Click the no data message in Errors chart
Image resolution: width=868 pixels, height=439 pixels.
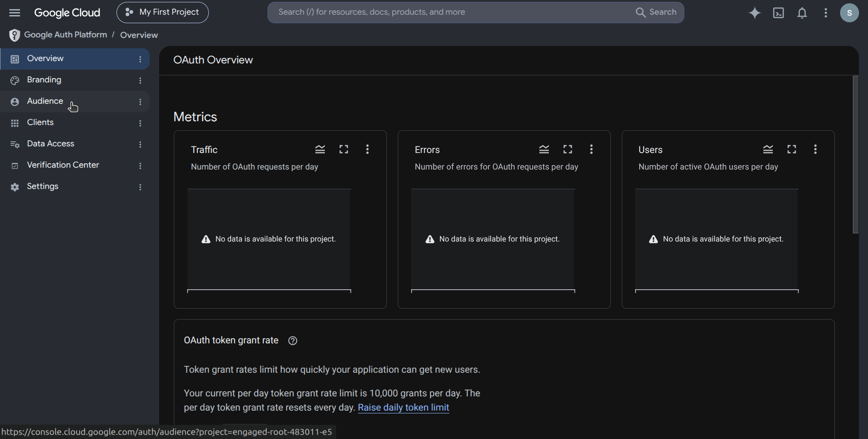click(x=492, y=239)
